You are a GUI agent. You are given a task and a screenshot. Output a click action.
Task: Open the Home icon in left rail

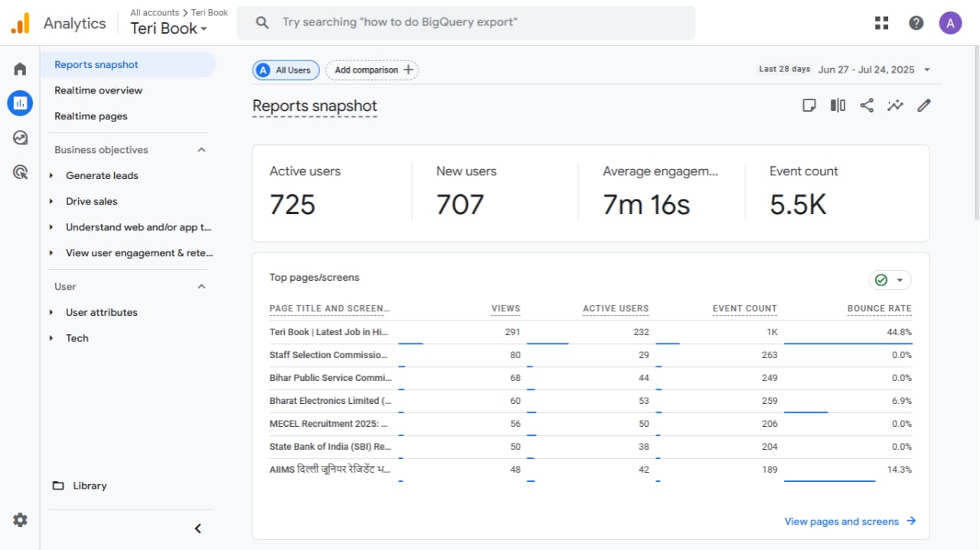point(20,69)
